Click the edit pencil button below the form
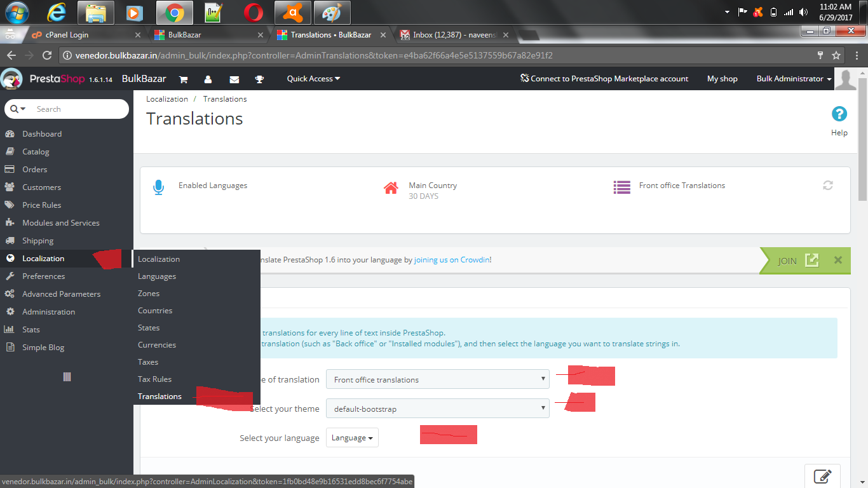Viewport: 868px width, 488px height. click(822, 476)
